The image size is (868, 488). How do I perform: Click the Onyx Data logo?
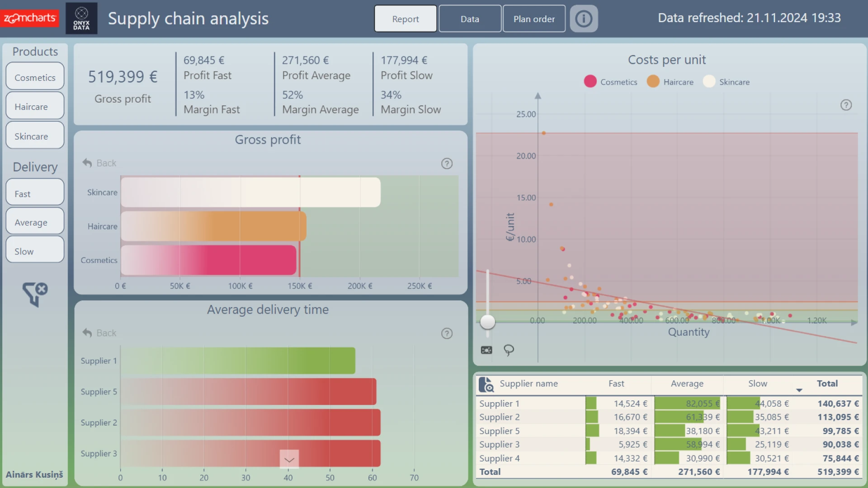81,18
